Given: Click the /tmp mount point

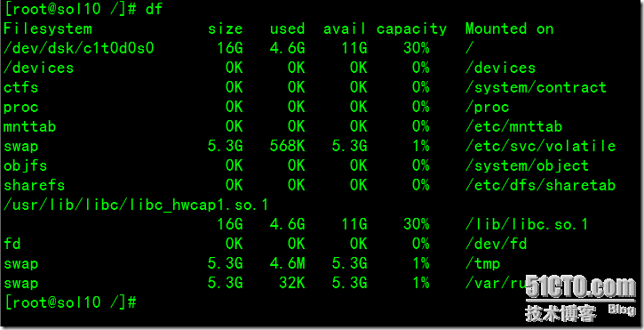Looking at the screenshot, I should (x=482, y=263).
